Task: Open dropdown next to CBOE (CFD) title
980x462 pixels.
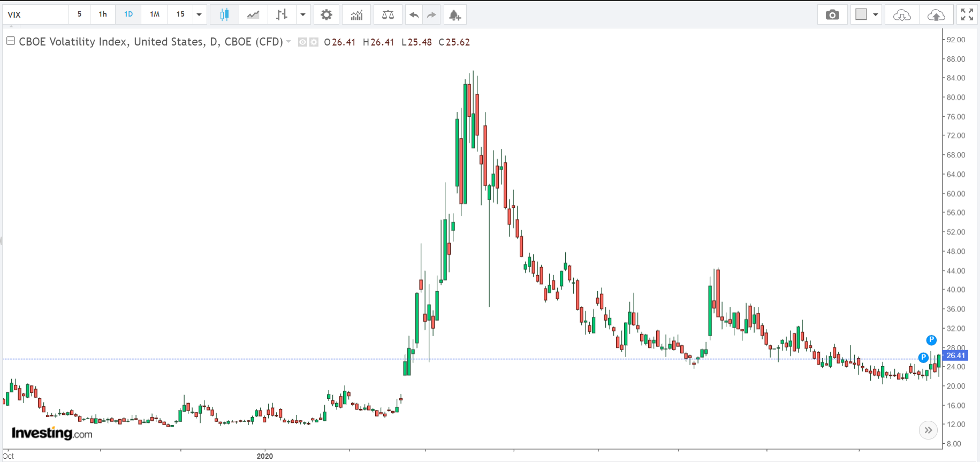Action: (289, 42)
